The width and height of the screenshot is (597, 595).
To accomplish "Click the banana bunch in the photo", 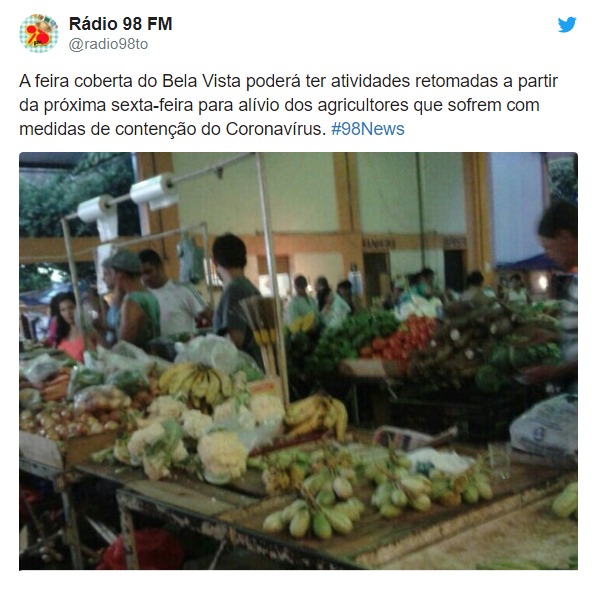I will click(x=196, y=381).
